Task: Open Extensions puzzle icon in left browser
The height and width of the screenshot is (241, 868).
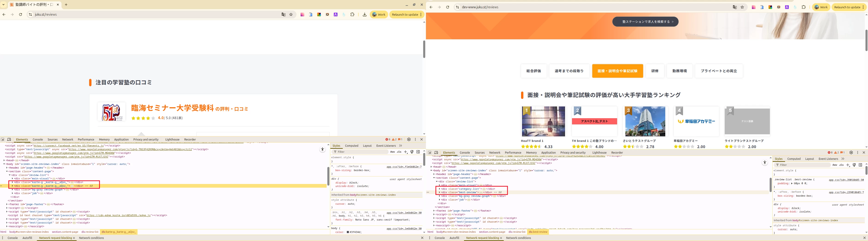Action: click(x=352, y=14)
